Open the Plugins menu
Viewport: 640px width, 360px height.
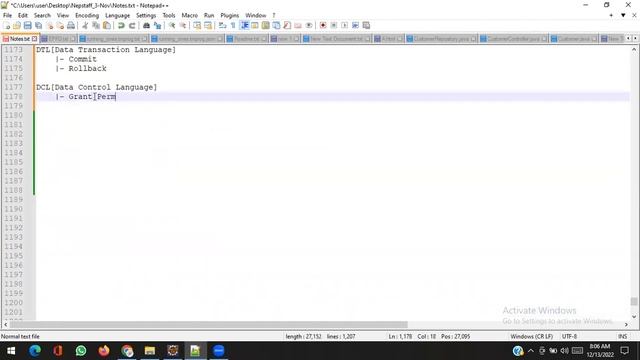(x=229, y=16)
